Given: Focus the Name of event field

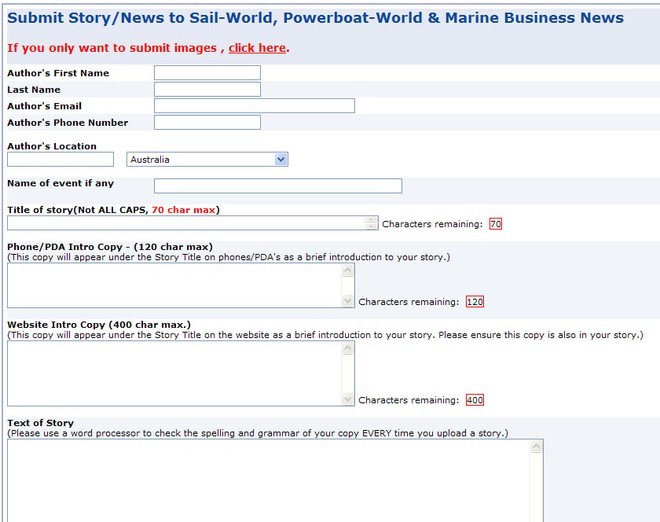Looking at the screenshot, I should click(278, 186).
